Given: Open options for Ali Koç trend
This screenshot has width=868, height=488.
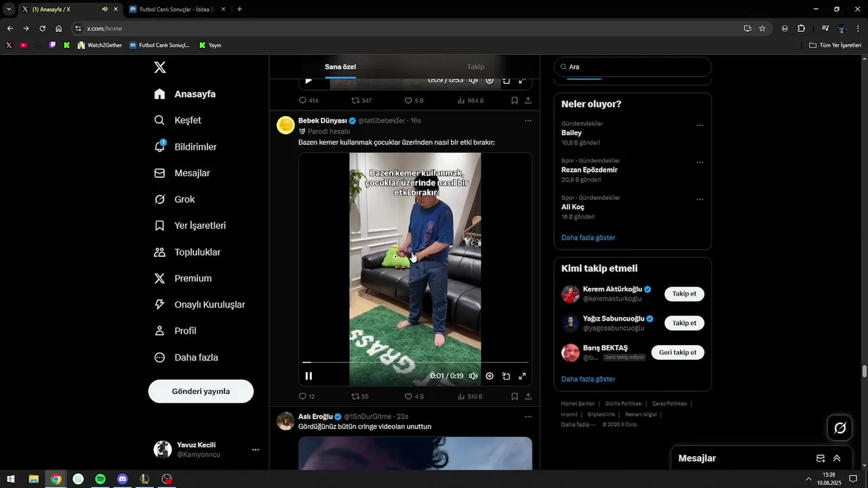Looking at the screenshot, I should pos(700,200).
